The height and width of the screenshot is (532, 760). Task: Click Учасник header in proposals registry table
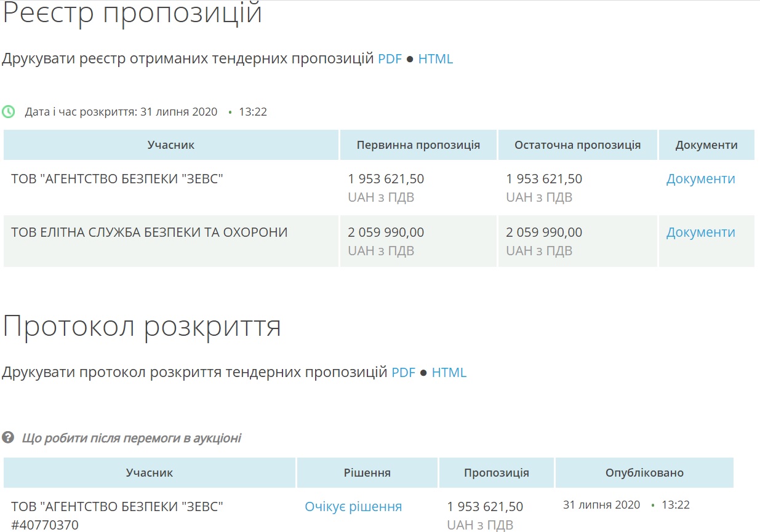(171, 145)
